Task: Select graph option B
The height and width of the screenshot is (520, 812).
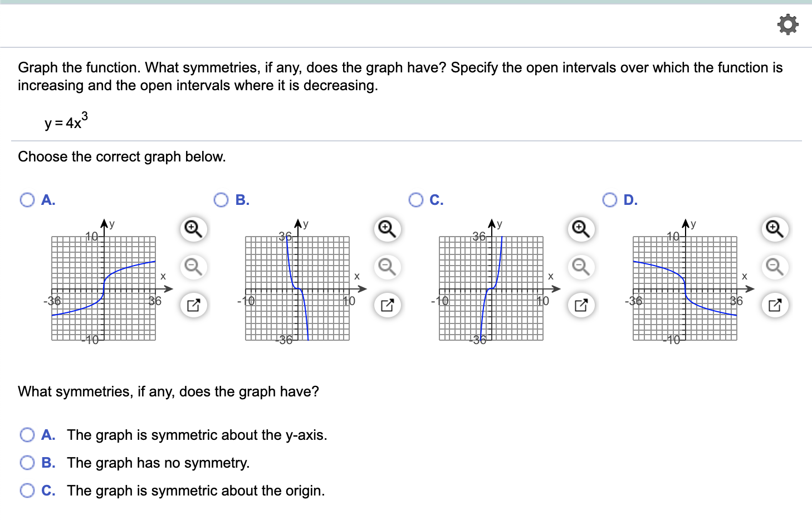Action: tap(221, 200)
